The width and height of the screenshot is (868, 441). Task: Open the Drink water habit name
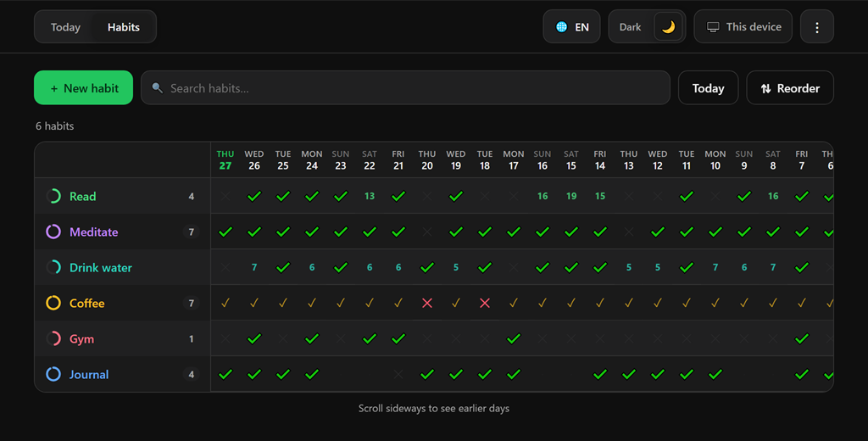click(101, 268)
